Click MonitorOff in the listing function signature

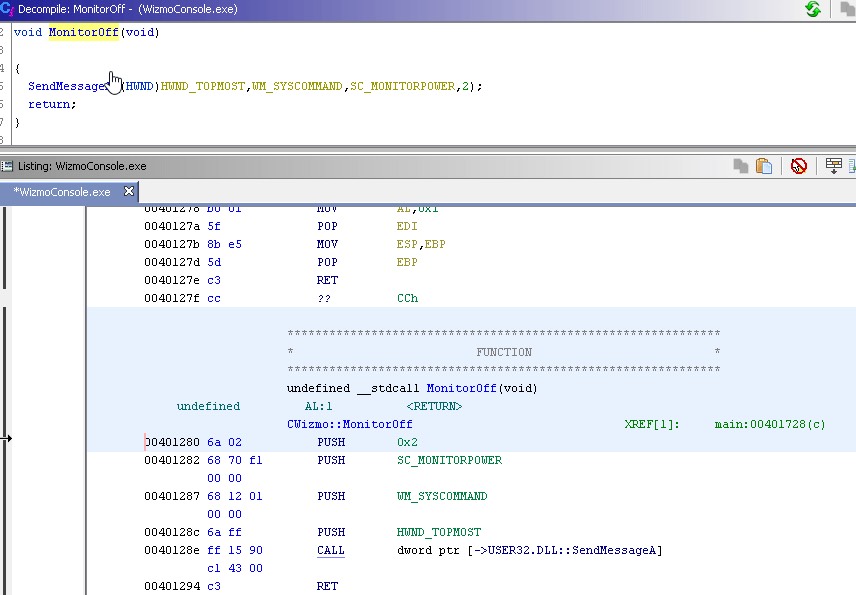pos(461,388)
